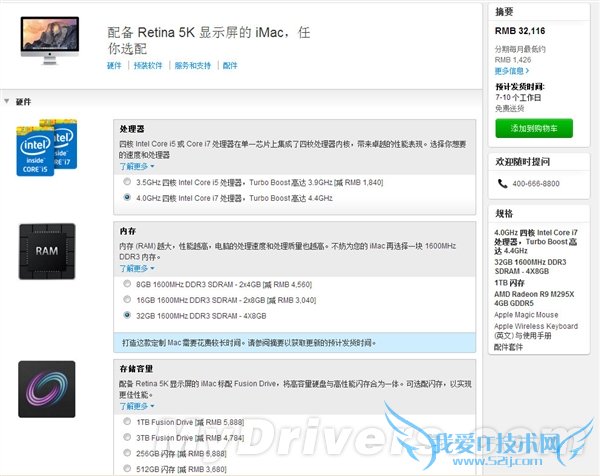Click the 7-10个工作日 shipping estimate text
600x476 pixels.
click(x=518, y=98)
